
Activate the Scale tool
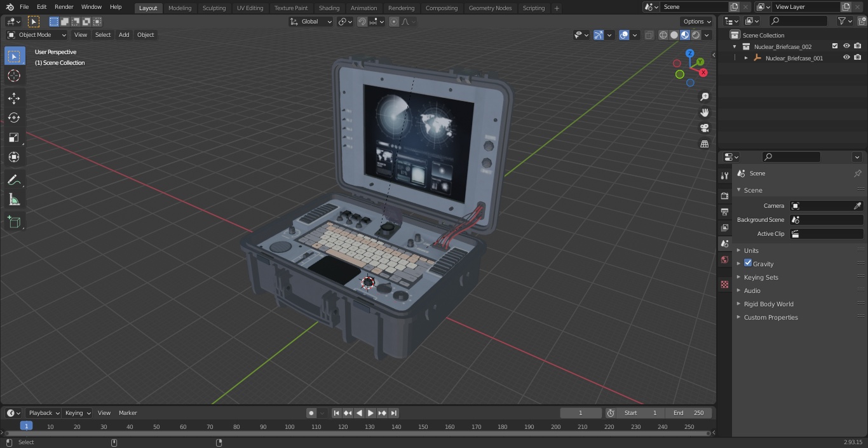coord(14,137)
